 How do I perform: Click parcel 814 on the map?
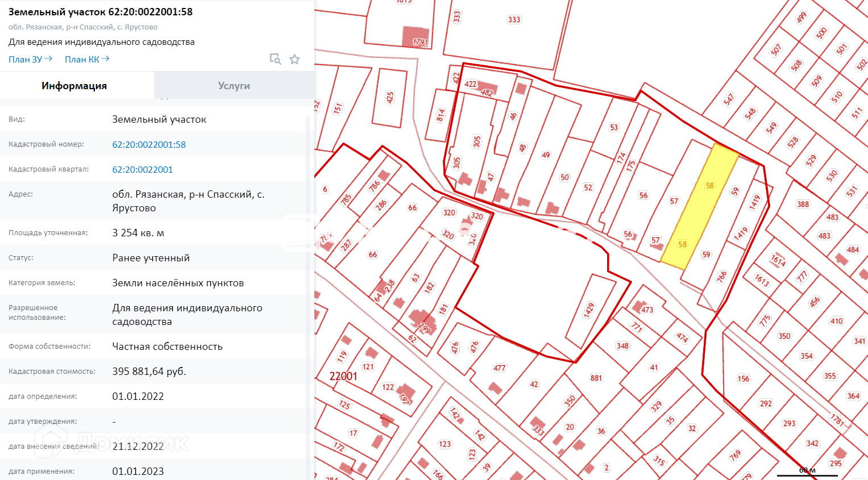click(441, 115)
